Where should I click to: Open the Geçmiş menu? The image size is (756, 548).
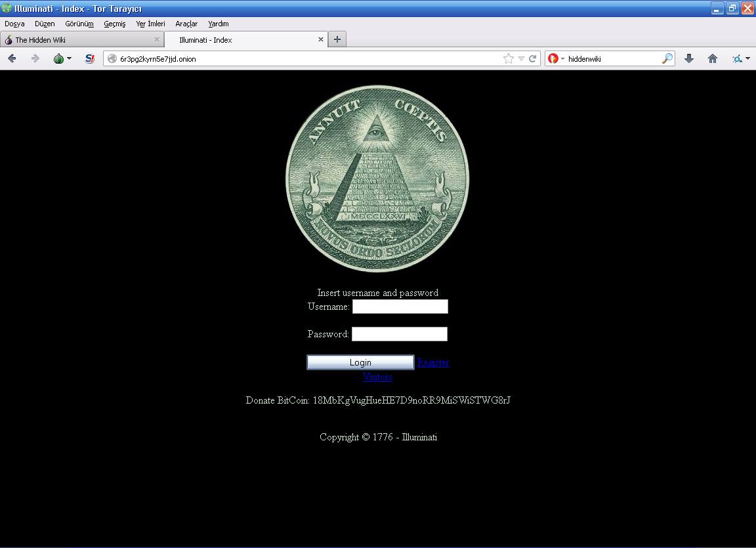115,24
